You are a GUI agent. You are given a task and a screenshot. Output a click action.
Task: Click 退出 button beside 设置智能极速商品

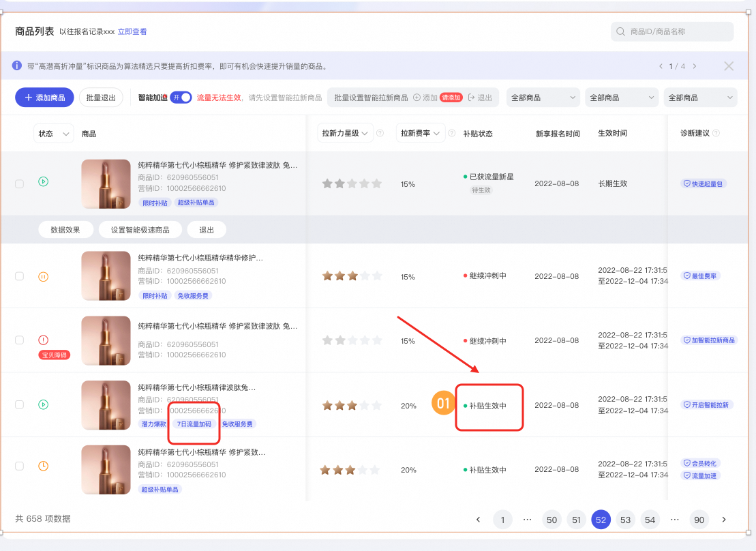coord(207,230)
